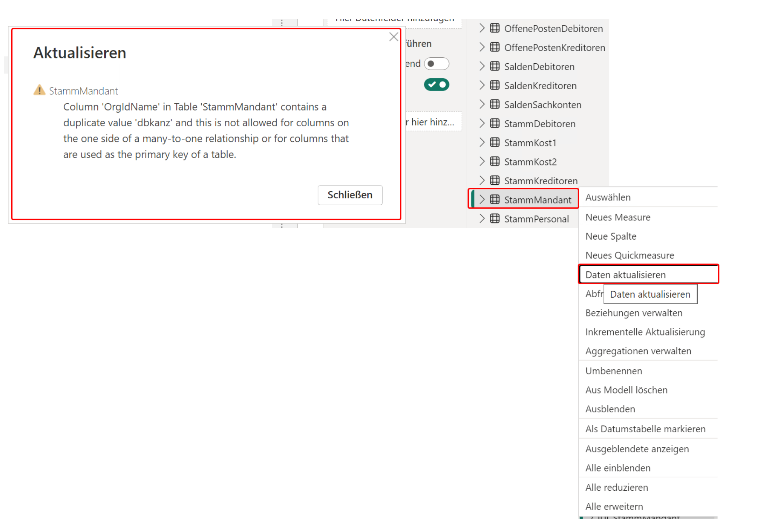The image size is (761, 532).
Task: Click the SaldenDebitoren table icon
Action: pyautogui.click(x=495, y=66)
